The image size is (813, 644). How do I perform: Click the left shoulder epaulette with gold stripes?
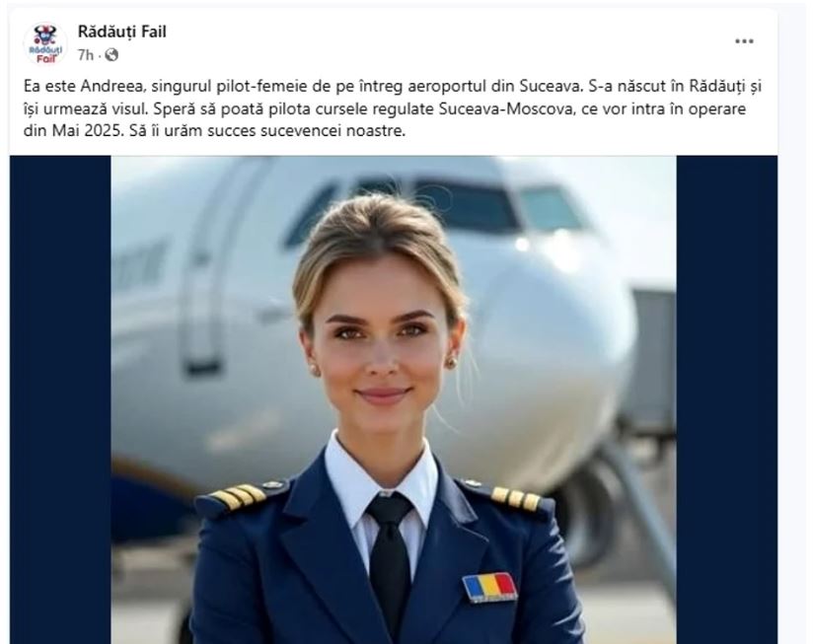237,496
